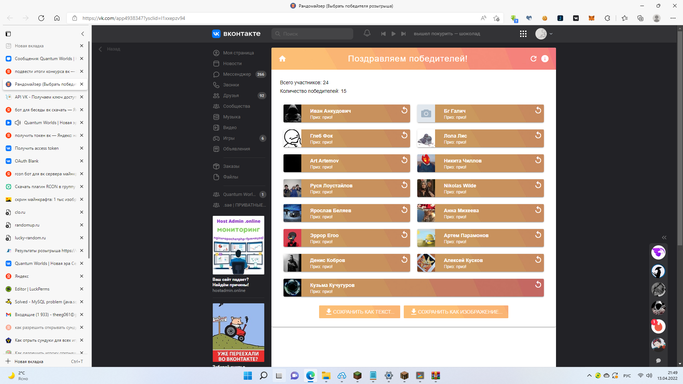Click the VK search field
The width and height of the screenshot is (683, 384).
(x=312, y=34)
